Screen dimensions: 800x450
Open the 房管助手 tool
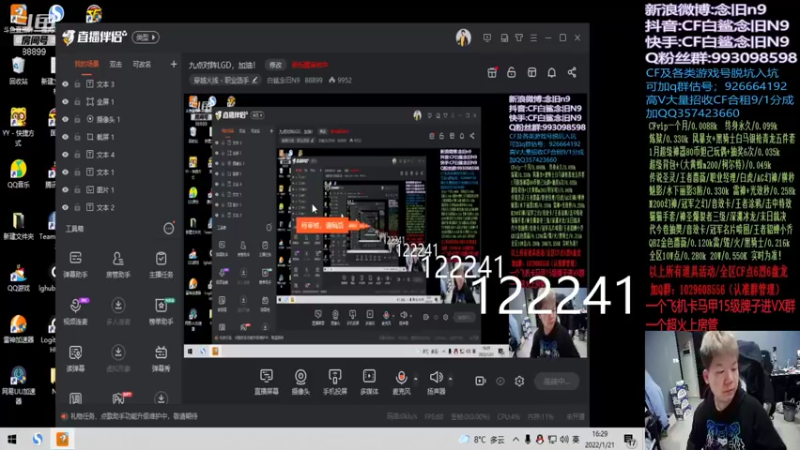118,264
